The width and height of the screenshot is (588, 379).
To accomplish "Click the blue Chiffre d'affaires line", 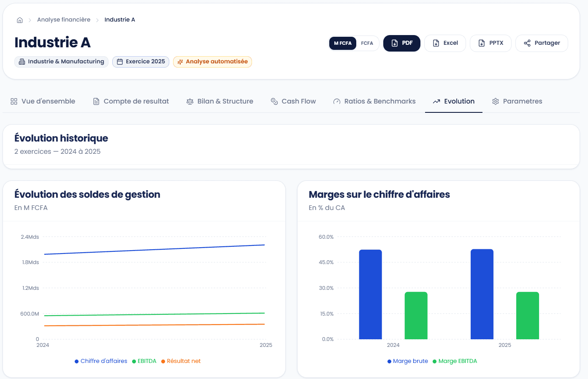I will tap(154, 250).
